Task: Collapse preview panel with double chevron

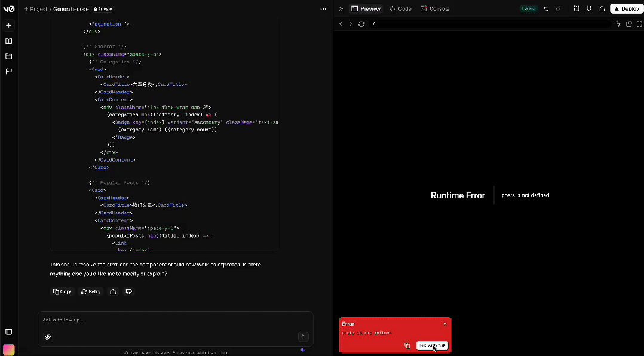Action: tap(341, 9)
